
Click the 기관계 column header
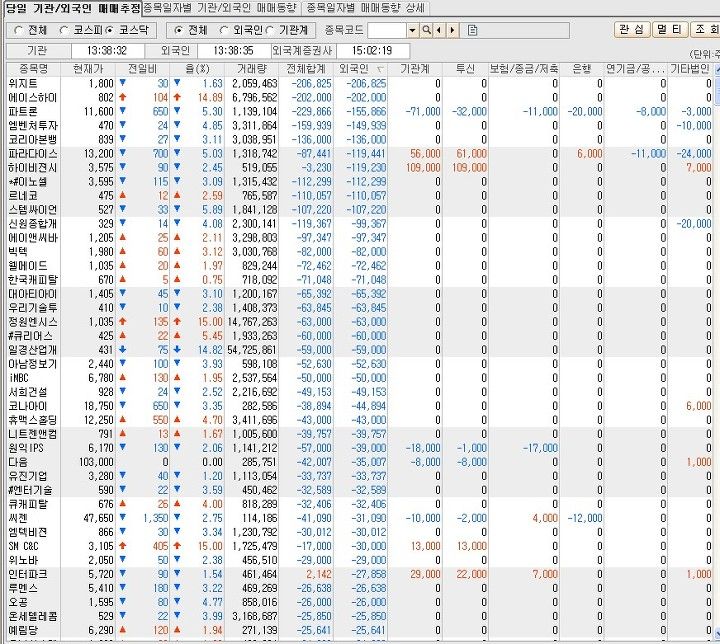coord(415,69)
